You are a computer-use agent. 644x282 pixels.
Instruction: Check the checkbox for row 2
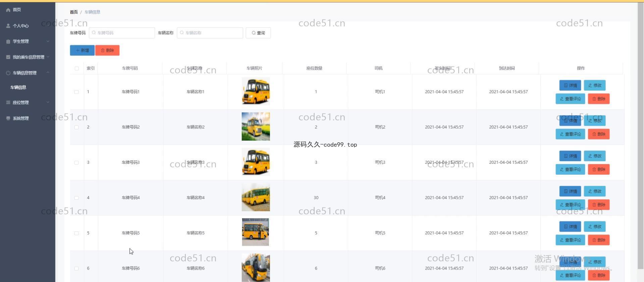coord(76,127)
